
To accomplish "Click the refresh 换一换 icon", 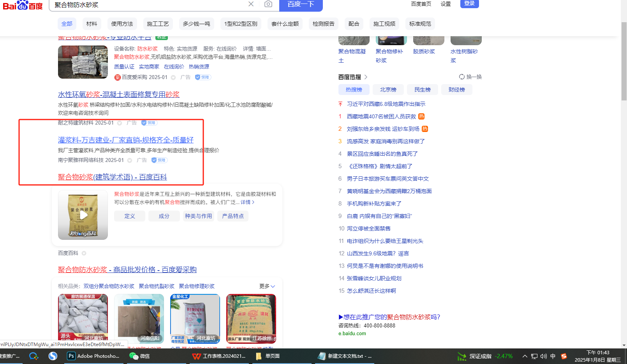I will (x=462, y=77).
